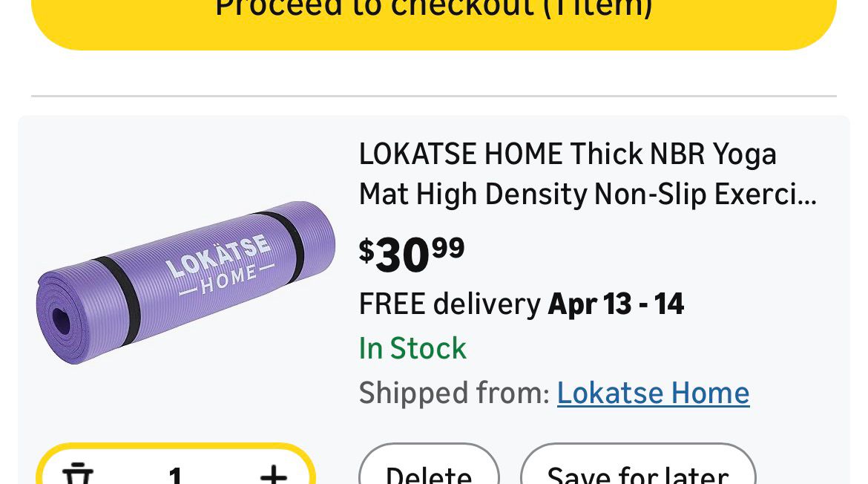Open the Lokatse Home seller link

(653, 393)
